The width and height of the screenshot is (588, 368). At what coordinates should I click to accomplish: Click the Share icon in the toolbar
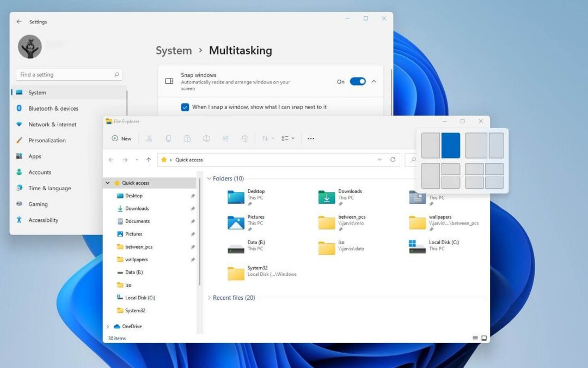(225, 138)
